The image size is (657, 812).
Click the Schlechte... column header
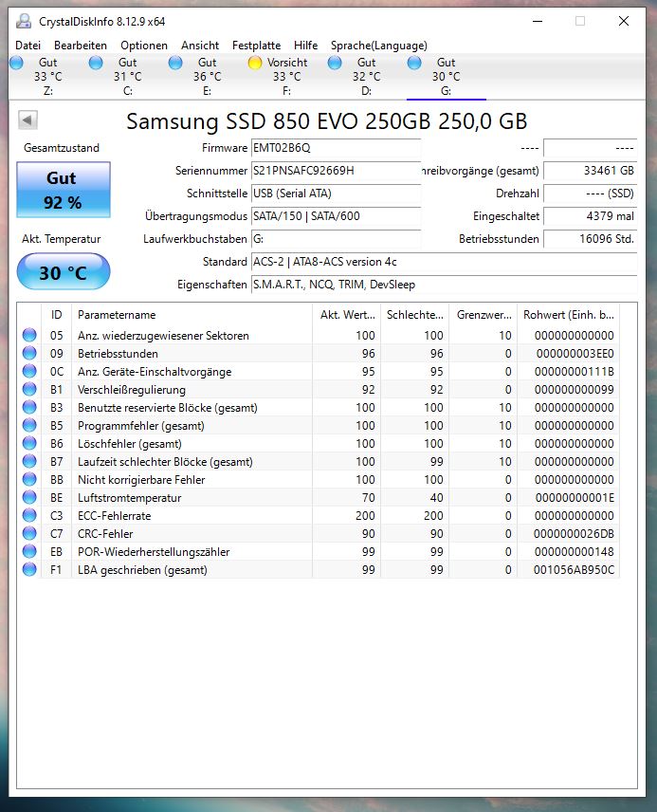[414, 315]
